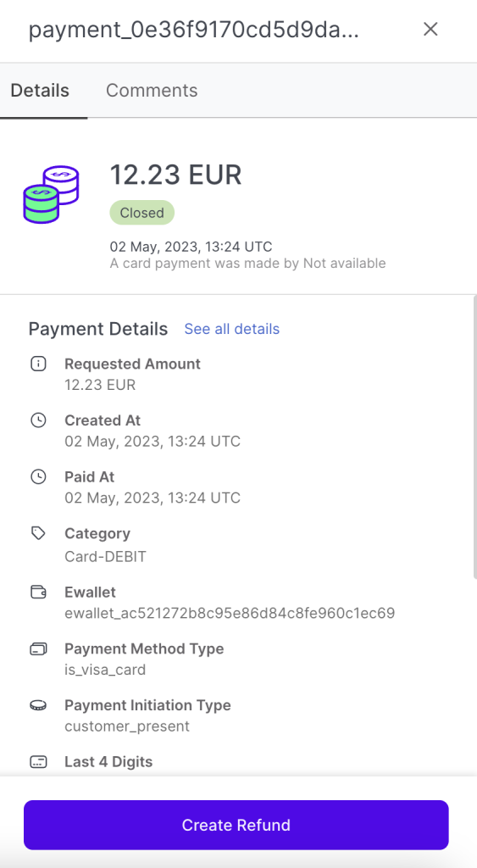Image resolution: width=477 pixels, height=868 pixels.
Task: Click the card icon beside Last 4 Digits
Action: [x=38, y=762]
